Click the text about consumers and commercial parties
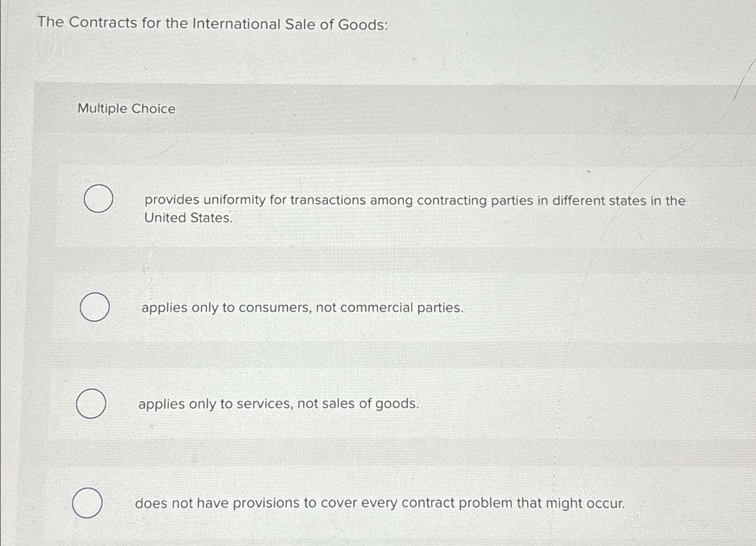 301,308
